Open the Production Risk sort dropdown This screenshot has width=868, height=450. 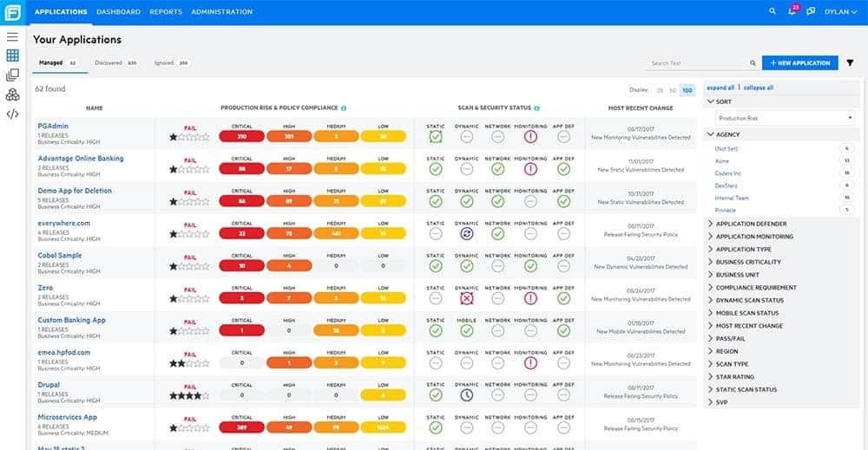pos(785,118)
